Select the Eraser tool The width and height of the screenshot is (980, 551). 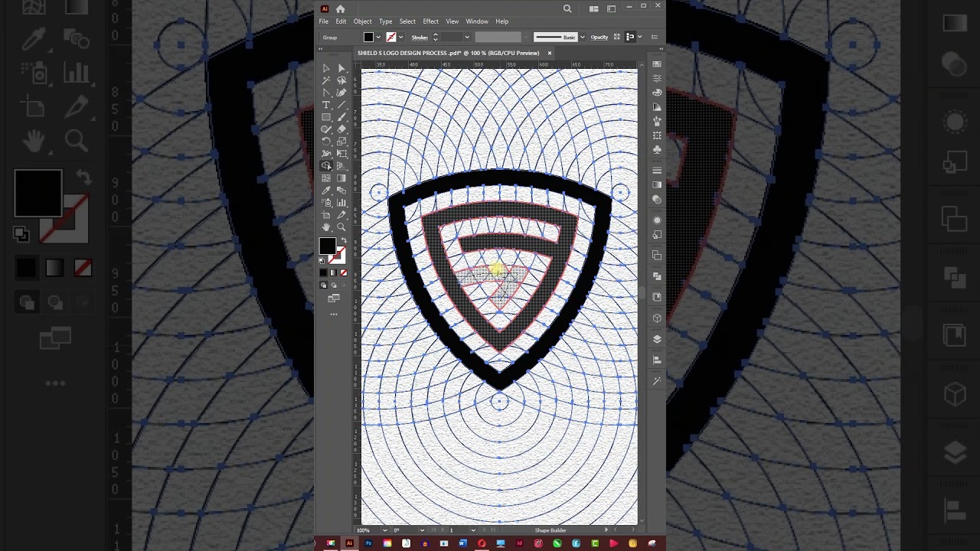click(x=341, y=129)
